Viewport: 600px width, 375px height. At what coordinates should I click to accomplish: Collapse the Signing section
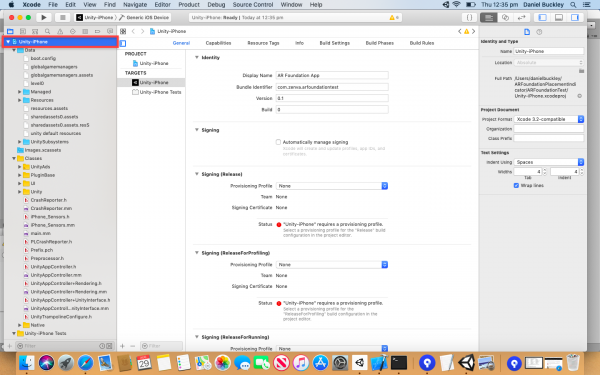click(x=197, y=130)
